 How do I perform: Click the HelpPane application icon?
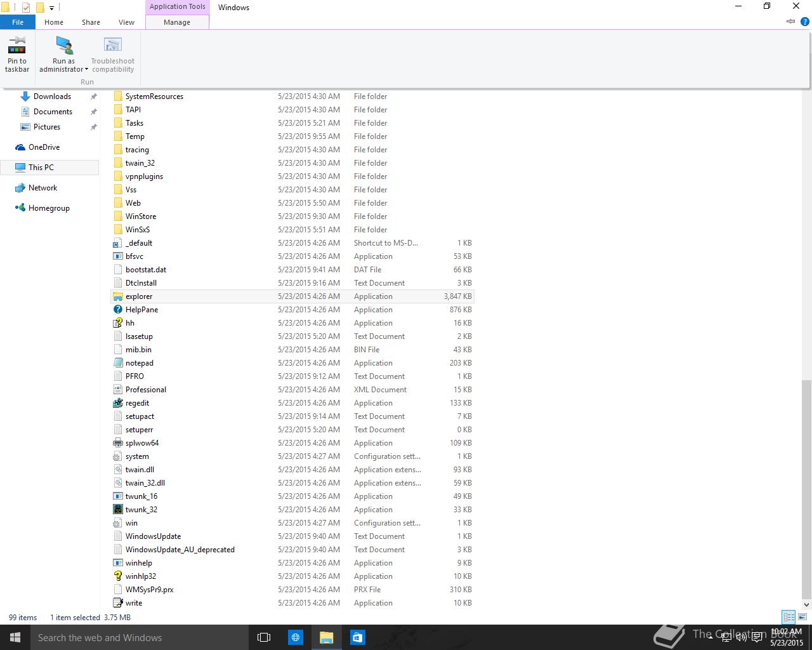117,310
